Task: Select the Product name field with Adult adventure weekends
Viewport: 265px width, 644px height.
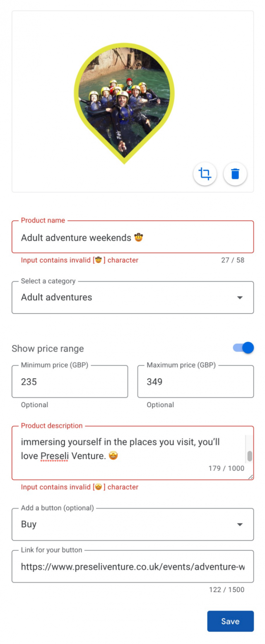Action: (132, 237)
